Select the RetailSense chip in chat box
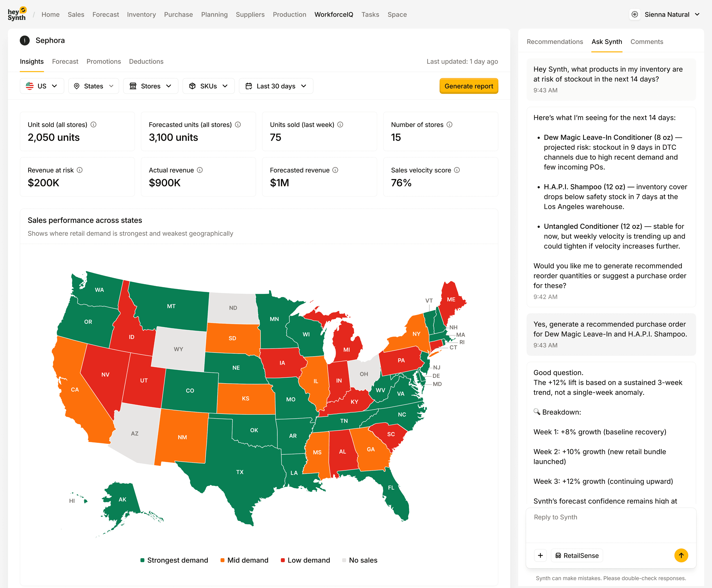Viewport: 712px width, 588px height. pos(577,556)
